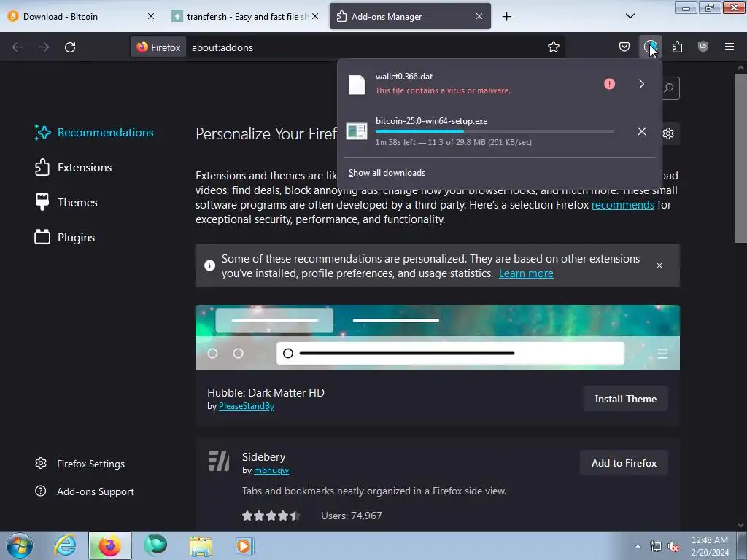Open the Firefox hamburger menu
This screenshot has height=560, width=747.
pos(729,47)
